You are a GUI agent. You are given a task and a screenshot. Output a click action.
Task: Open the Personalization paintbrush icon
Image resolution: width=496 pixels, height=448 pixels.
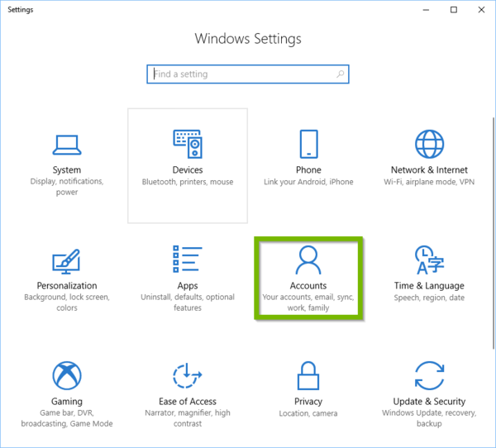coord(66,261)
